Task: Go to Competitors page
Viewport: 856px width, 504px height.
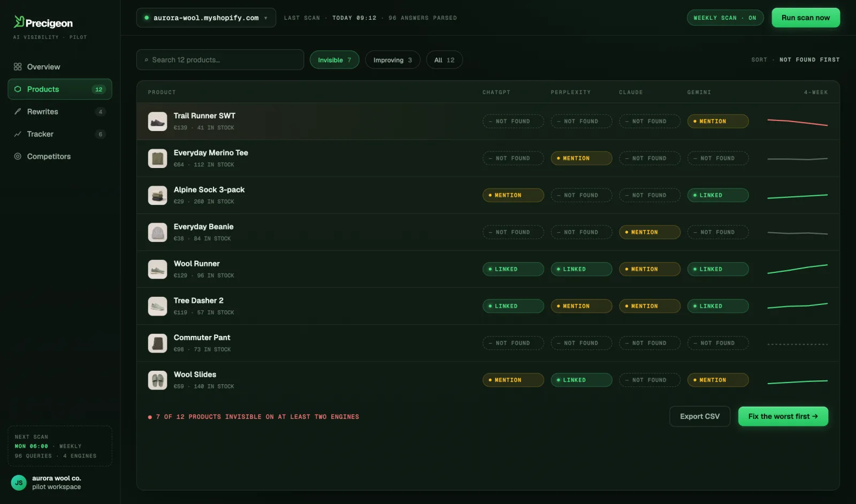Action: [60, 157]
